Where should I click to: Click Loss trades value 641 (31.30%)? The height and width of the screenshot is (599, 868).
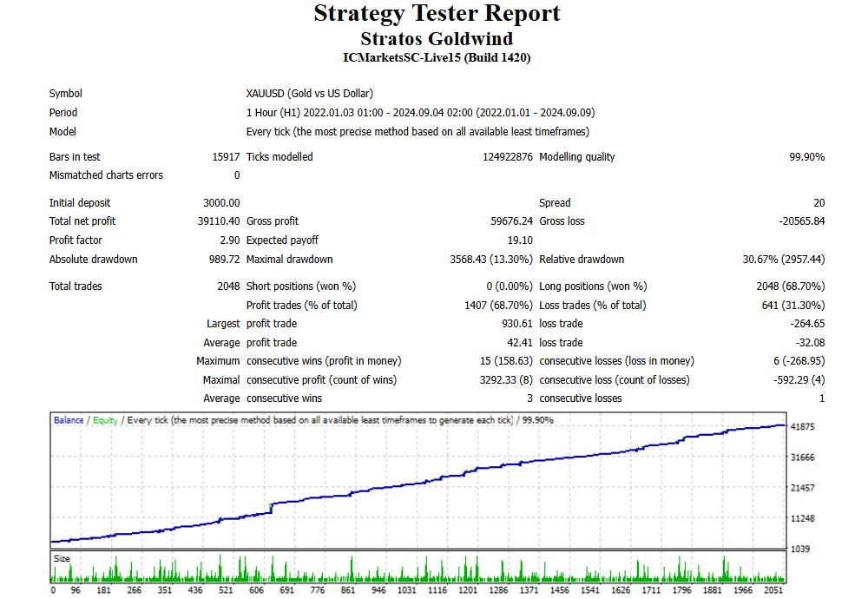click(x=792, y=305)
